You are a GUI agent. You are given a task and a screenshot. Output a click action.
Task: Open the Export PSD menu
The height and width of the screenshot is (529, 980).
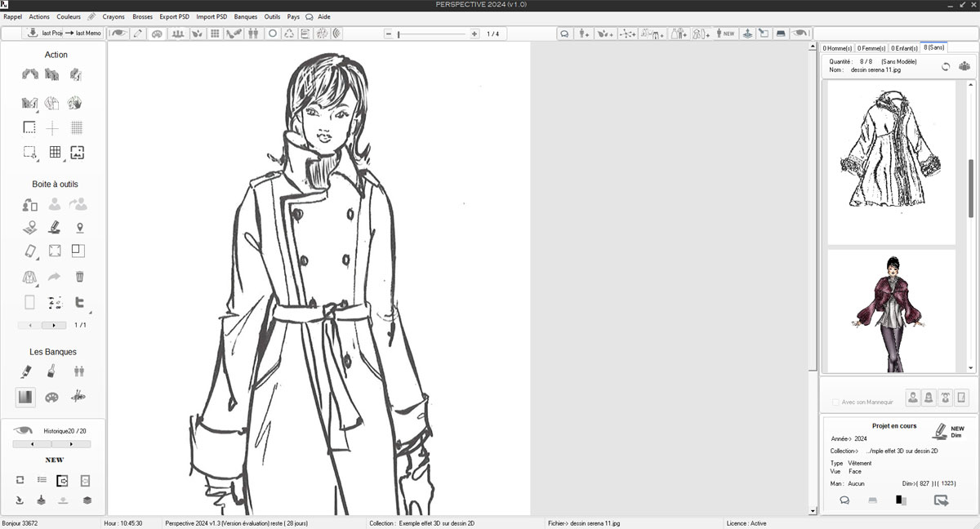(174, 16)
